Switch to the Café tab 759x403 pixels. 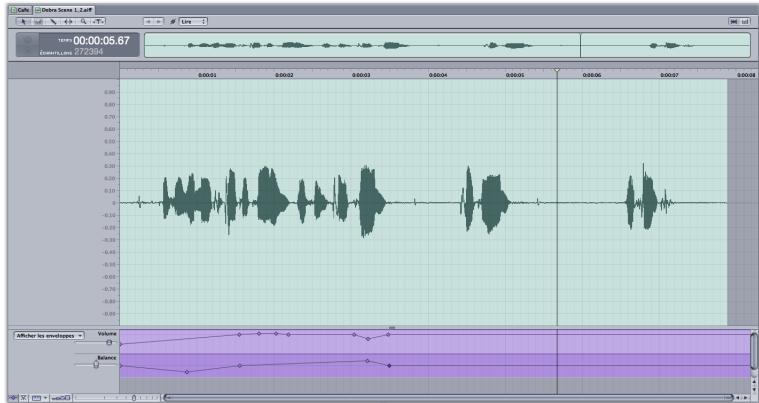[20, 10]
